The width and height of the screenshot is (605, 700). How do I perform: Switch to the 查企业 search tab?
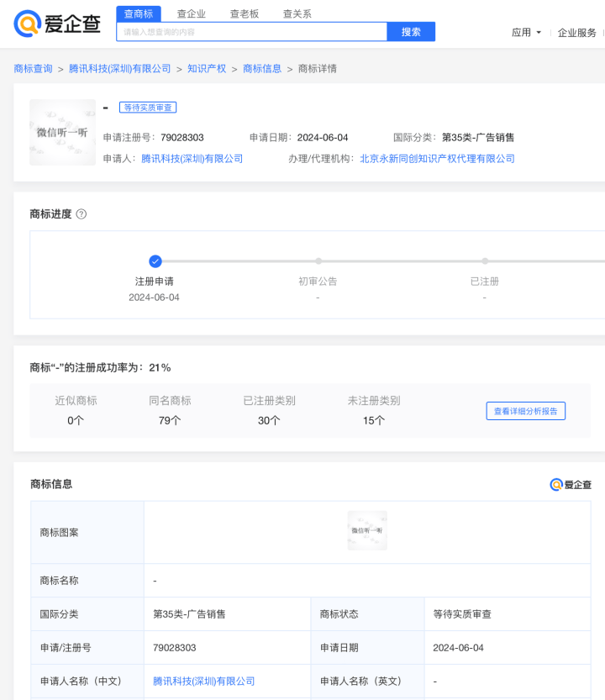point(191,13)
